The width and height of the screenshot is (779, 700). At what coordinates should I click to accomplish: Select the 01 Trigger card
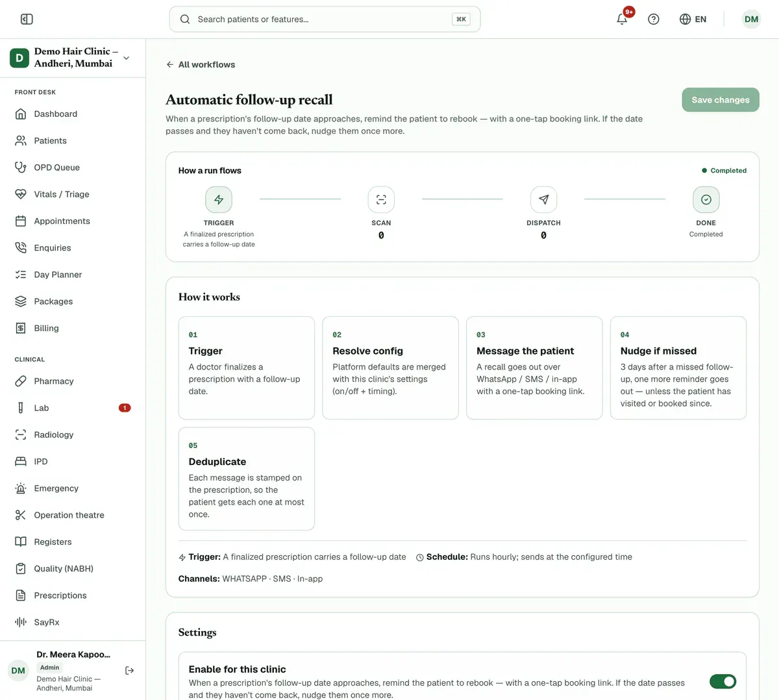pos(247,368)
